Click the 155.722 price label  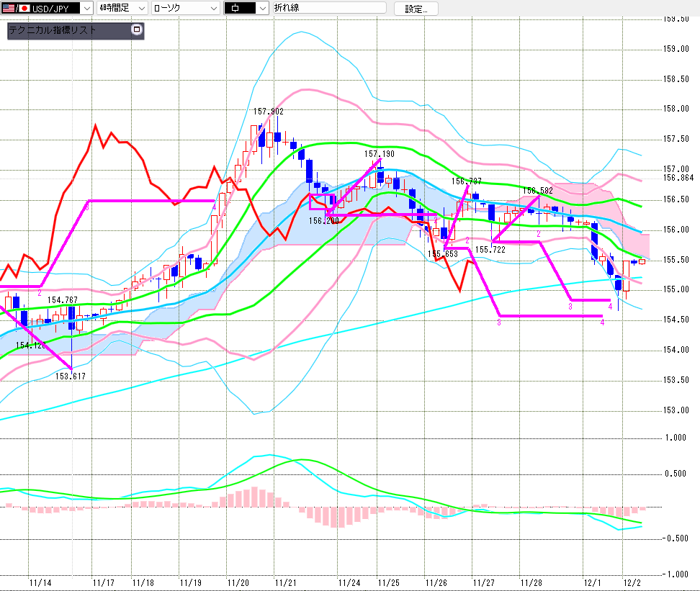[489, 249]
